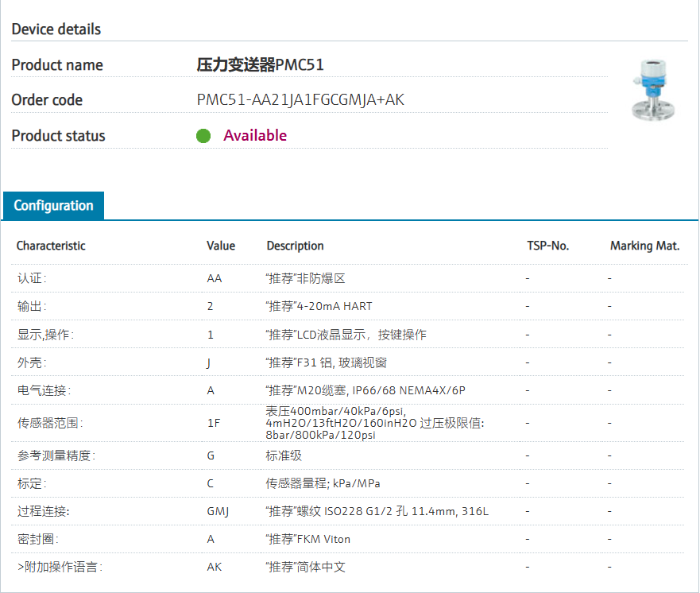Select the 认证 row value AA
The height and width of the screenshot is (593, 700).
click(x=215, y=279)
